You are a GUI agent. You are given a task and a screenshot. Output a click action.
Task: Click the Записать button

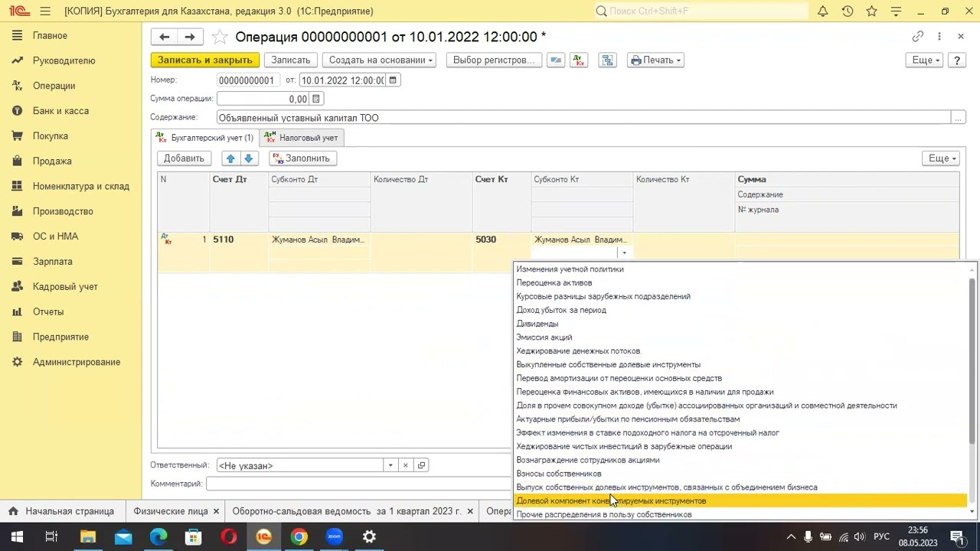click(291, 60)
